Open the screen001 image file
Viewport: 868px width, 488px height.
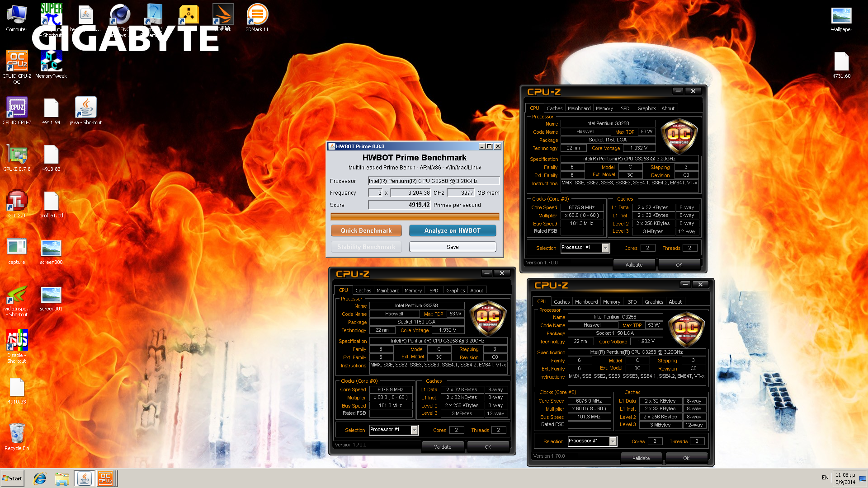click(x=51, y=298)
